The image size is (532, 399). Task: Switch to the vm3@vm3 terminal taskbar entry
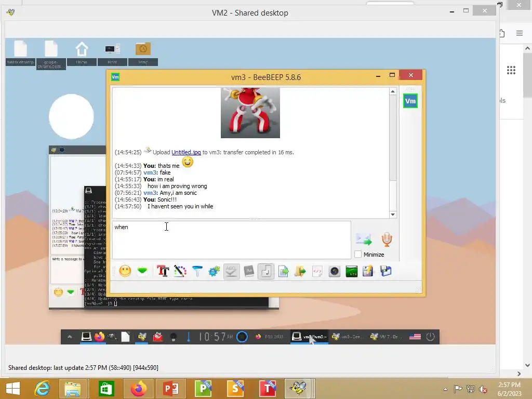(310, 337)
